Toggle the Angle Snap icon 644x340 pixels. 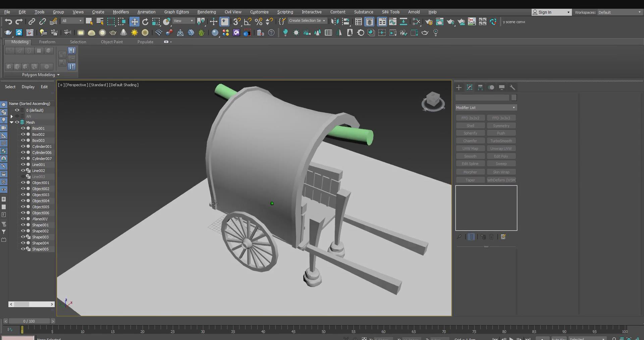coord(248,22)
